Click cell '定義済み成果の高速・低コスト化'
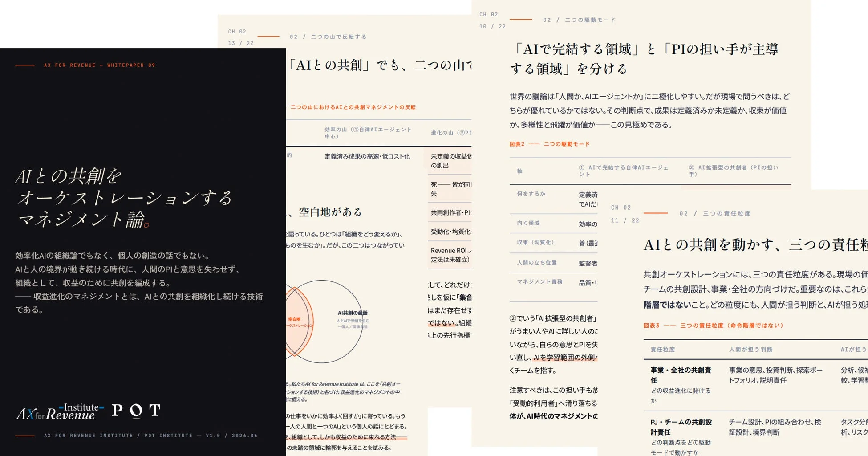Screen dimensions: 868x456 [367, 156]
